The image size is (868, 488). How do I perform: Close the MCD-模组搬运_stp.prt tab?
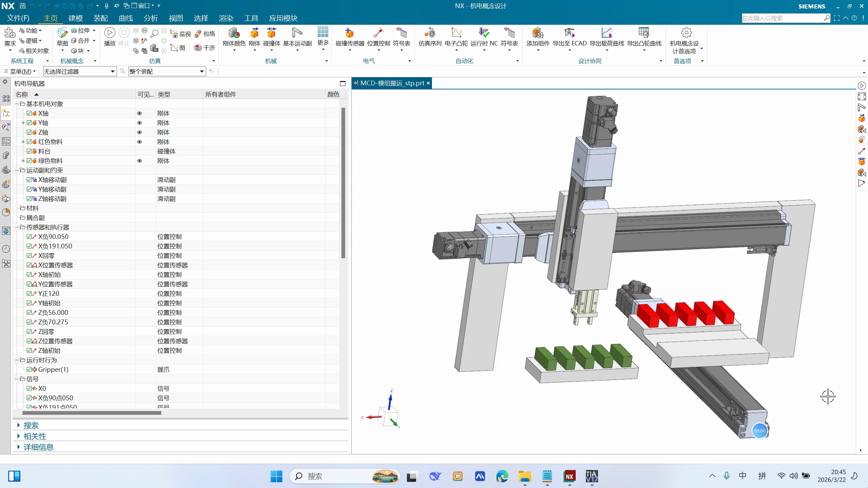(x=428, y=83)
